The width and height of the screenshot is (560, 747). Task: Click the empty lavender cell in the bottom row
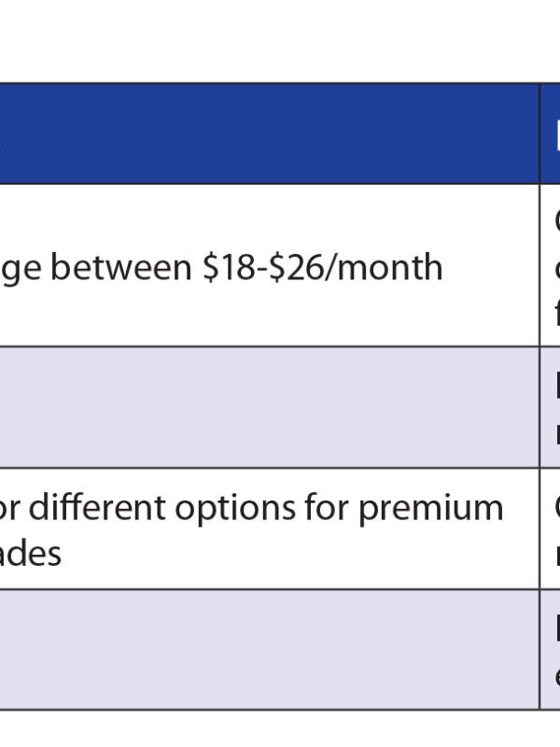[x=269, y=649]
